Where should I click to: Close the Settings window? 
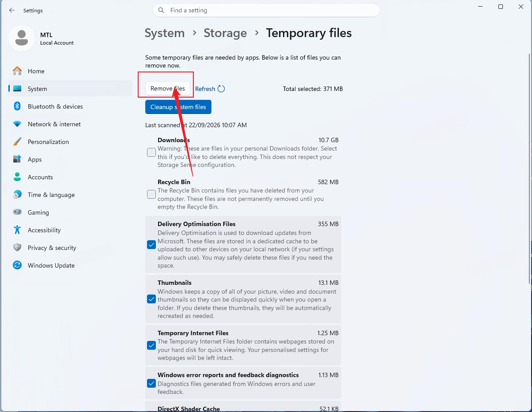tap(521, 7)
